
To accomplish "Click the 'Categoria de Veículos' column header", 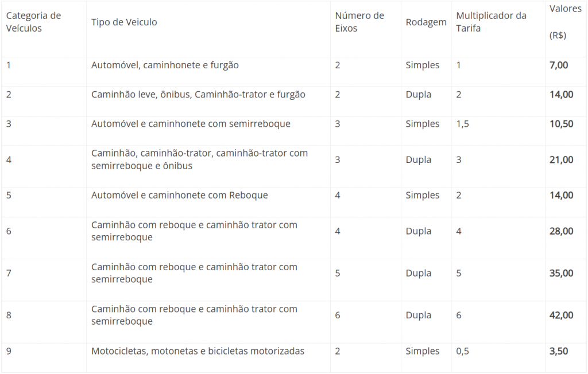I will pos(33,22).
